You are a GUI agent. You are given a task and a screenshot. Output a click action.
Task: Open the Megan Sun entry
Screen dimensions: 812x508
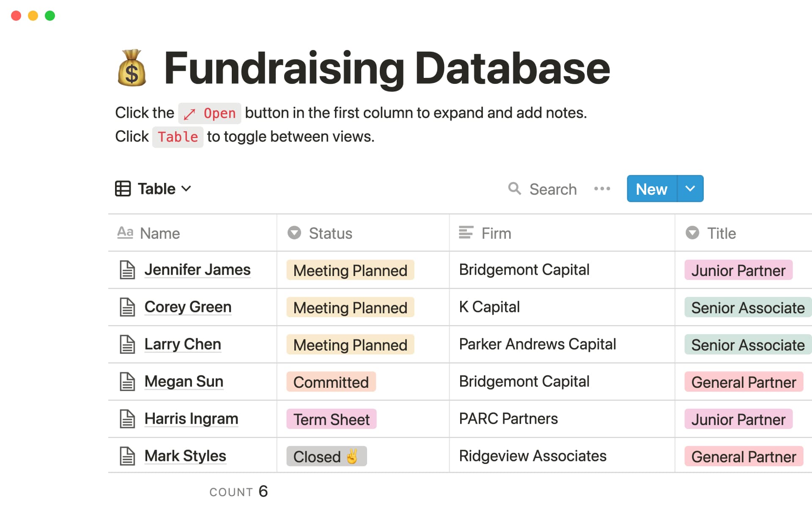[184, 381]
